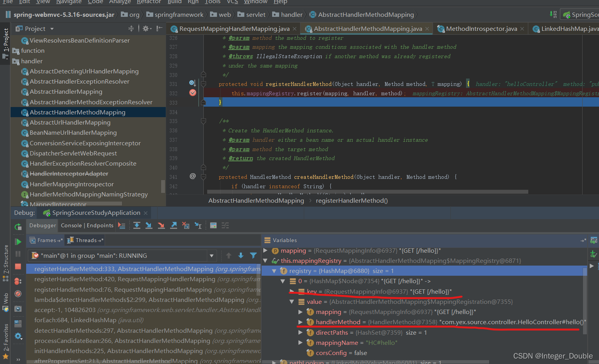
Task: Open the thread selector dropdown
Action: point(212,256)
